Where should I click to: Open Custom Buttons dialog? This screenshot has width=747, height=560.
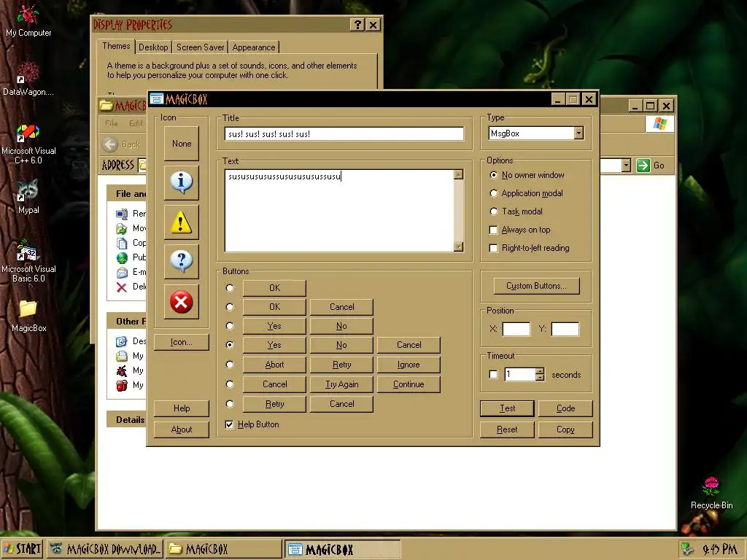(536, 286)
